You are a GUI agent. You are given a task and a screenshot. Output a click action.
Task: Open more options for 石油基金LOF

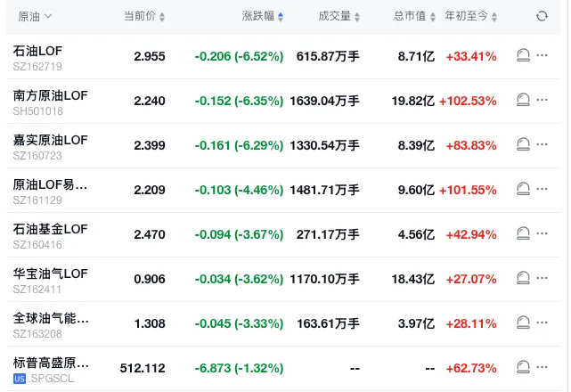[542, 234]
